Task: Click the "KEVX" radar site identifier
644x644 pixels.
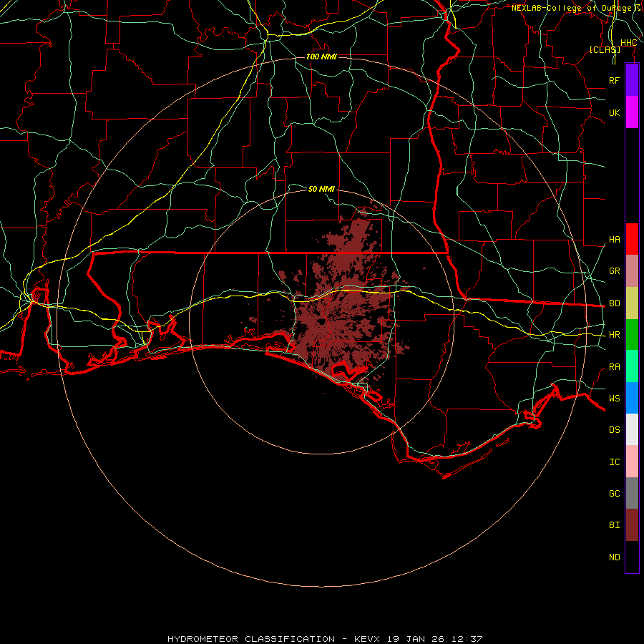Action: click(x=367, y=639)
